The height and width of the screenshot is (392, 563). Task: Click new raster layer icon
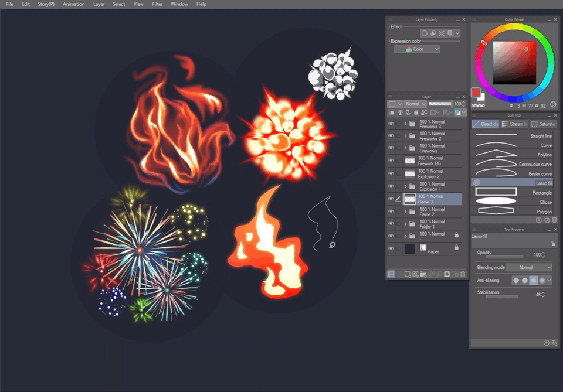[408, 274]
